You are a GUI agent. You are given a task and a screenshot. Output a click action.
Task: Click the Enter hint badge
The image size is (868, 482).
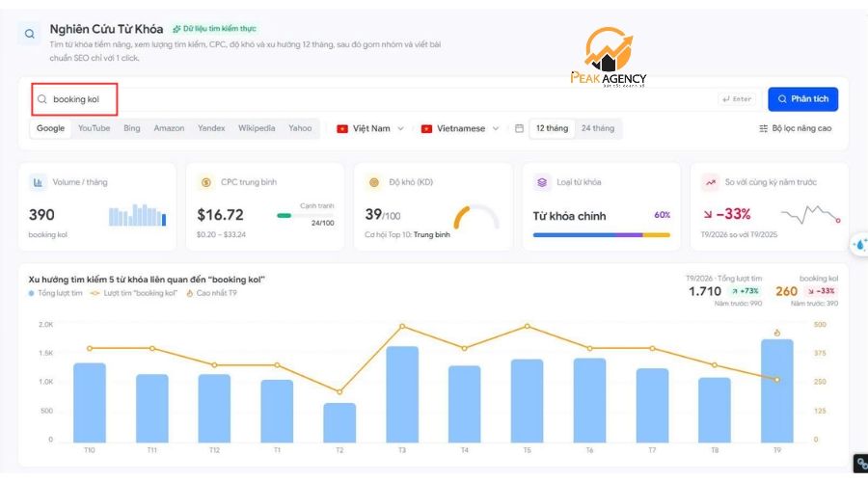coord(737,99)
